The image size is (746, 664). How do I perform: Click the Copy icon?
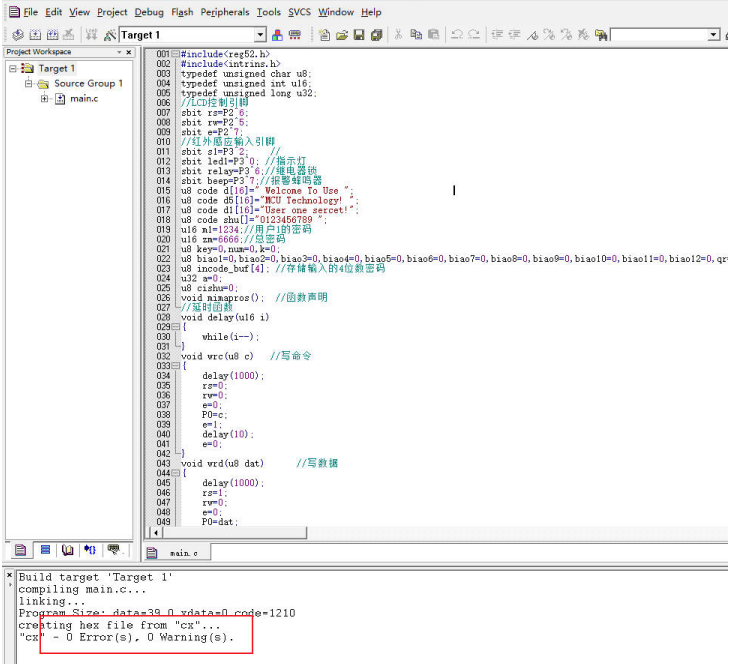click(416, 35)
